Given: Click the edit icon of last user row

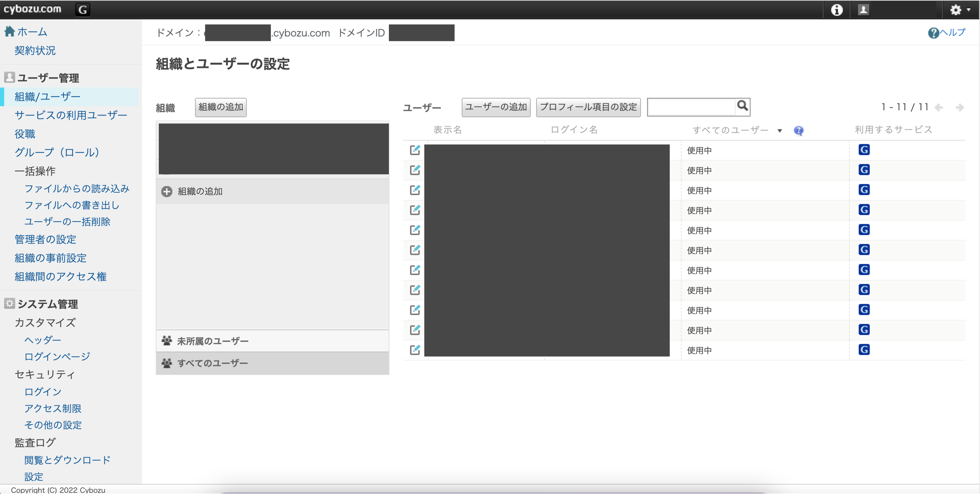Looking at the screenshot, I should 415,349.
